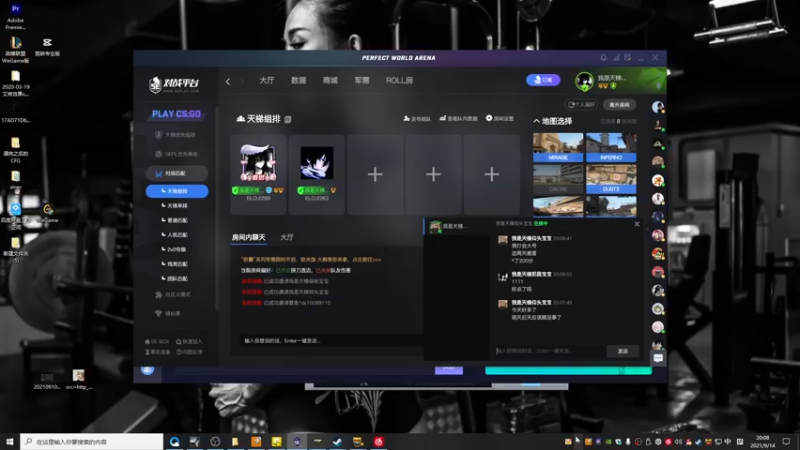
Task: Open 房间设置 gear settings
Action: (500, 118)
